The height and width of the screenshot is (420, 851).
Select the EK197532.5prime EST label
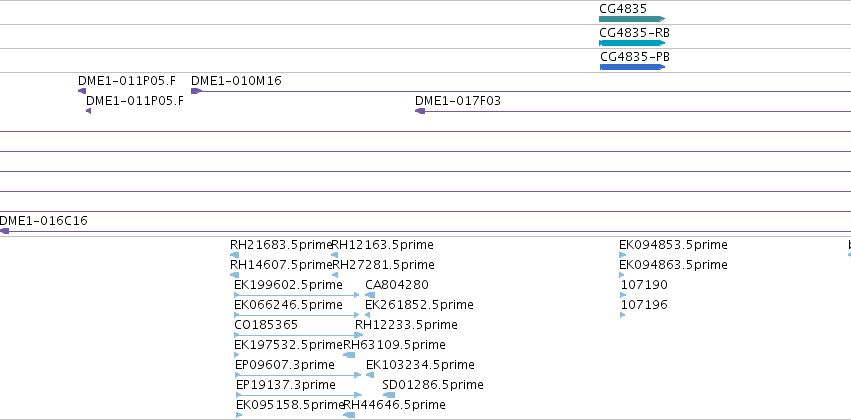pos(288,345)
